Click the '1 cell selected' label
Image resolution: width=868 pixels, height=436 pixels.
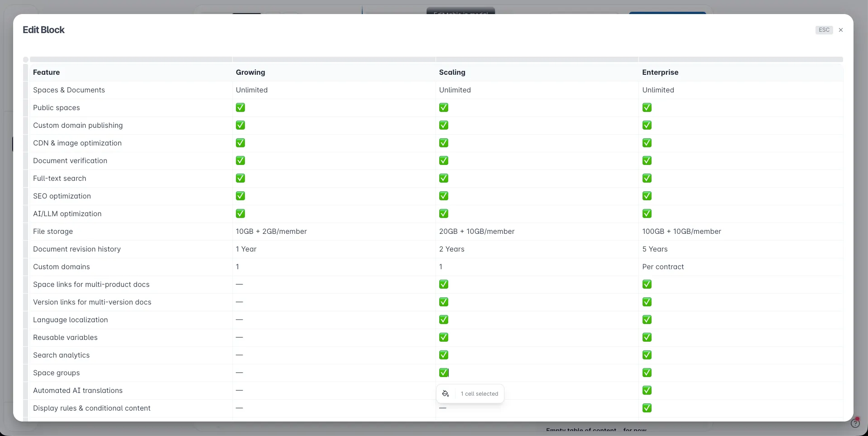click(480, 394)
